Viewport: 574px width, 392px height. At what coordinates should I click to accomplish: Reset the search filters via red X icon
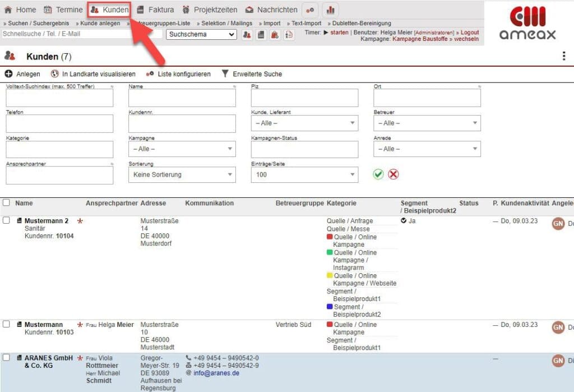(x=394, y=174)
